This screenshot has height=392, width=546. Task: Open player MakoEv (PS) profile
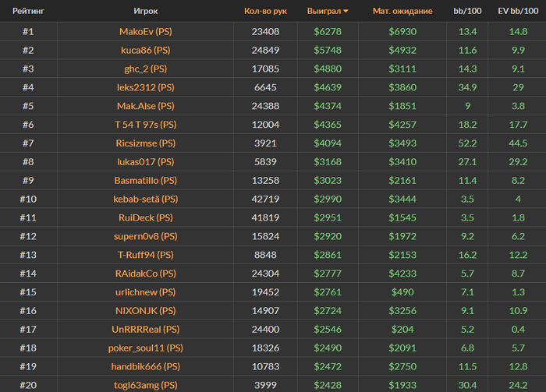[x=146, y=32]
